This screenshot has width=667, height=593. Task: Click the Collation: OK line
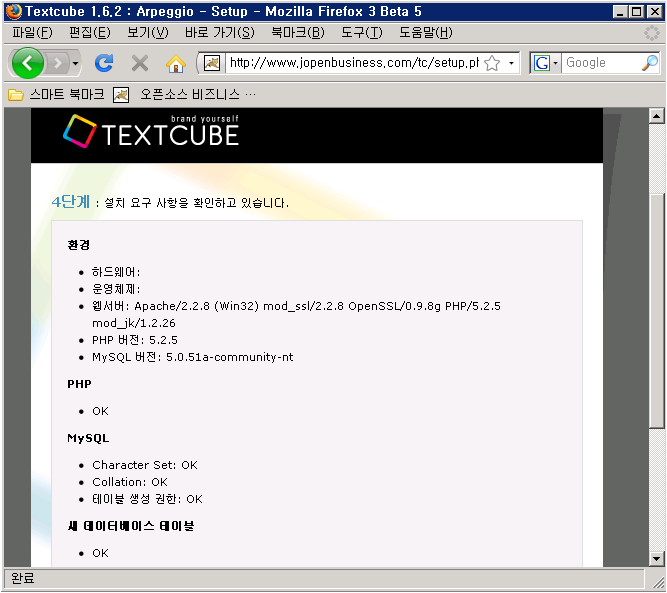(130, 482)
